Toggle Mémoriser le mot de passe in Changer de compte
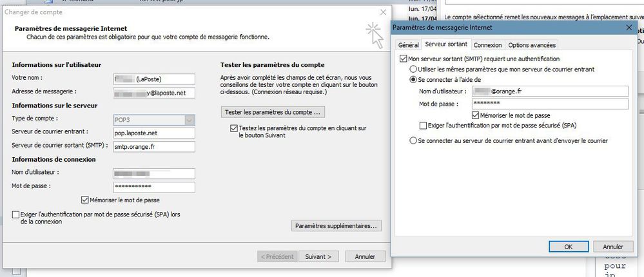644x277 pixels. (85, 200)
